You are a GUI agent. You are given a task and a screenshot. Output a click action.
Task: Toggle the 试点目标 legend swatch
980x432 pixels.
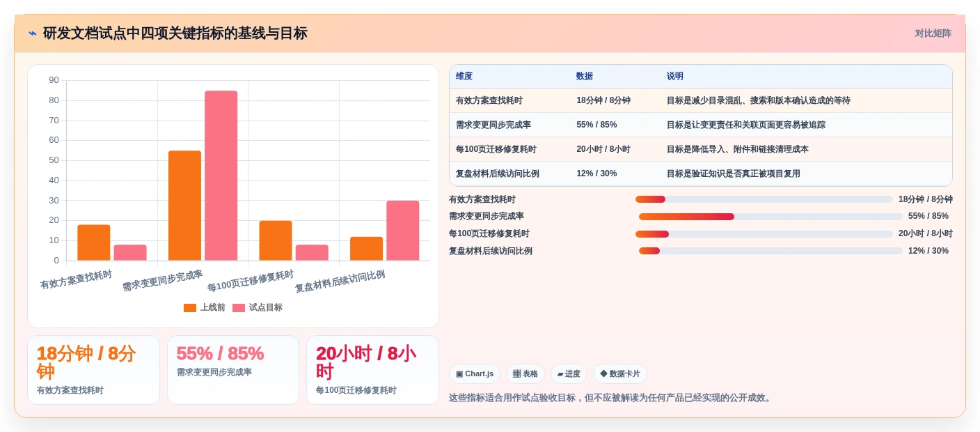point(239,308)
